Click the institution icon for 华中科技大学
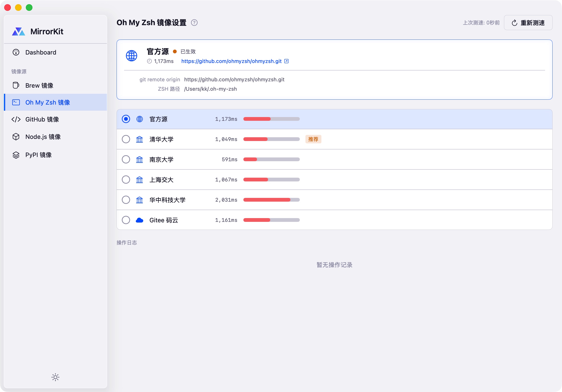562x392 pixels. pyautogui.click(x=140, y=200)
